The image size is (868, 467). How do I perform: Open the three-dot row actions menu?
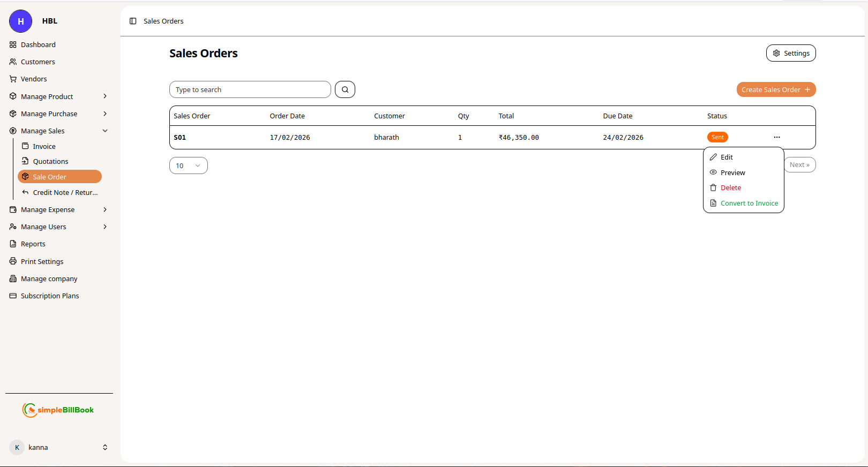tap(776, 137)
